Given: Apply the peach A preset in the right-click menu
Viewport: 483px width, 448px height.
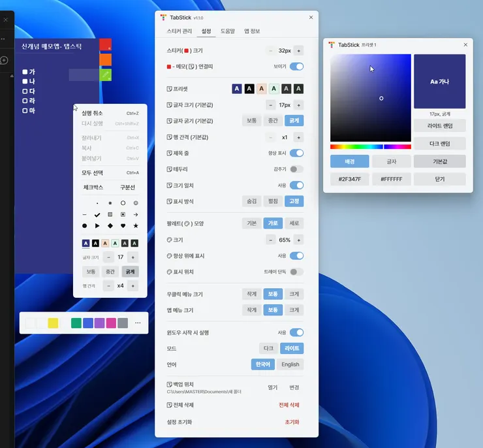Looking at the screenshot, I should pos(105,244).
